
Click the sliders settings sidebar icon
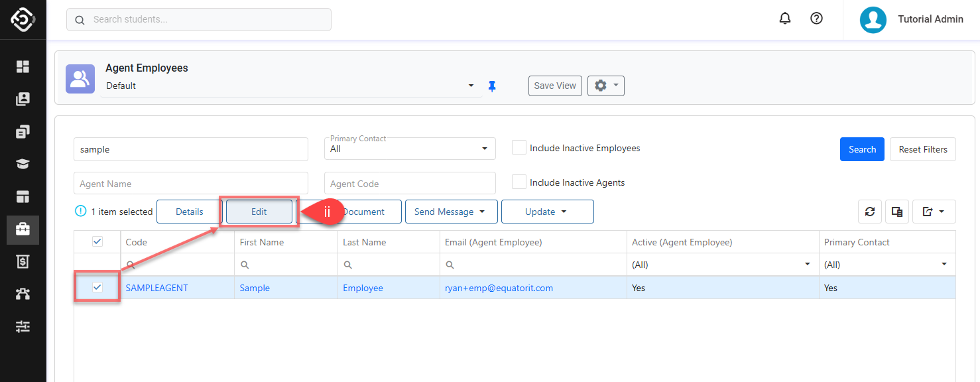point(23,326)
